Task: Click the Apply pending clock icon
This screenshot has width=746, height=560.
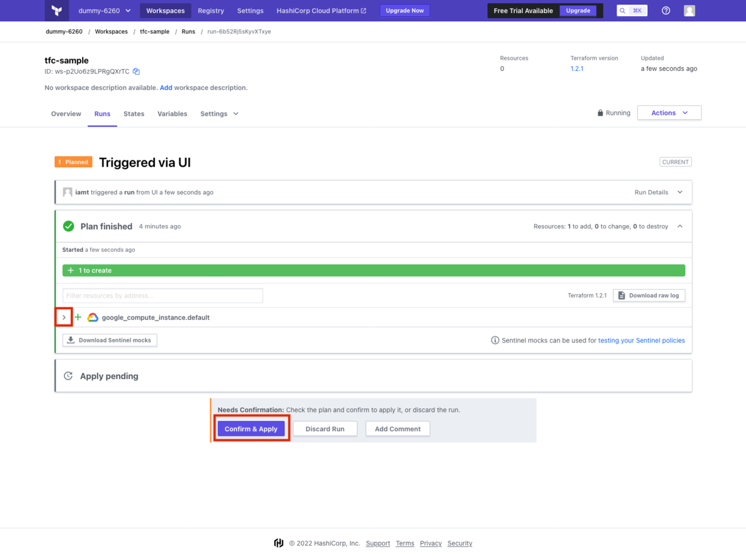Action: (x=68, y=376)
